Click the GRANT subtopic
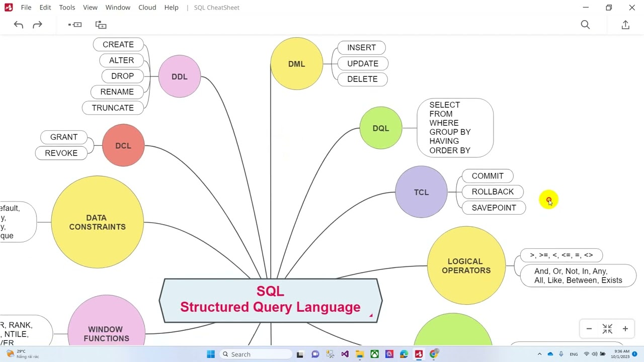The image size is (644, 362). tap(64, 137)
